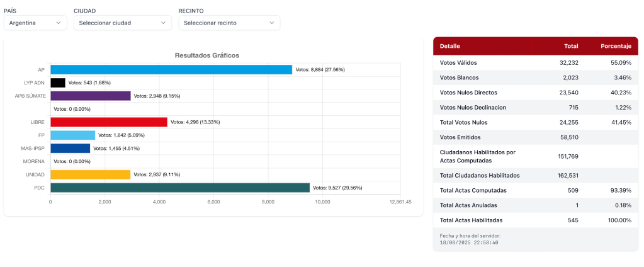The image size is (644, 267).
Task: Click the blue AP bar in the chart
Action: [x=171, y=69]
